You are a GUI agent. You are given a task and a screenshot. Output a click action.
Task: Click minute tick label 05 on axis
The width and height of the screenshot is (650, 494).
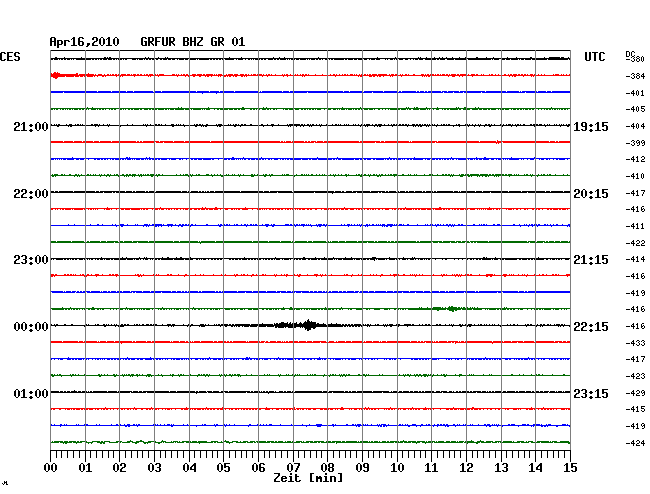click(x=223, y=468)
